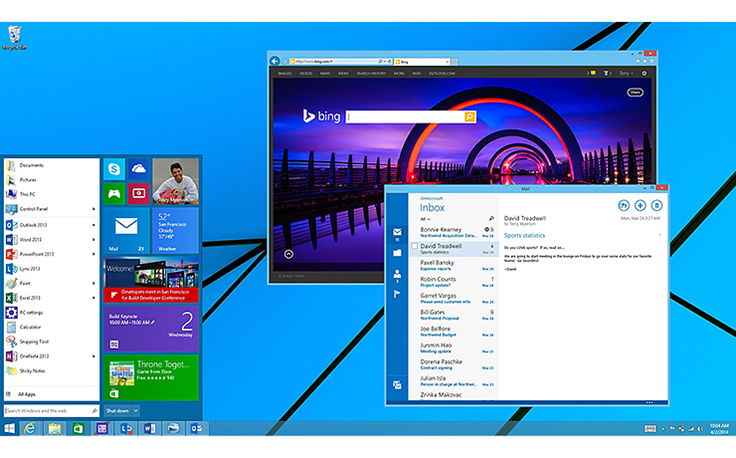Click the orange Bing search magnifier button
The image size is (736, 458).
point(469,117)
